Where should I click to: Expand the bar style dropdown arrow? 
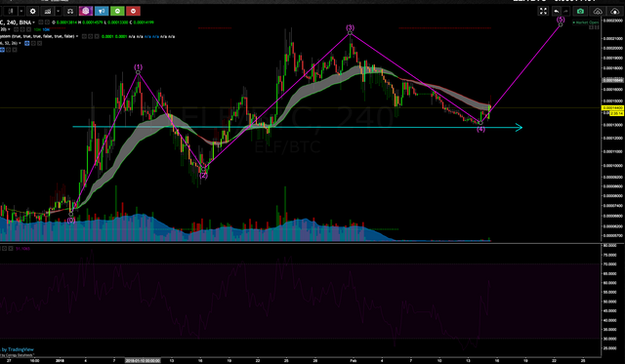(x=21, y=11)
